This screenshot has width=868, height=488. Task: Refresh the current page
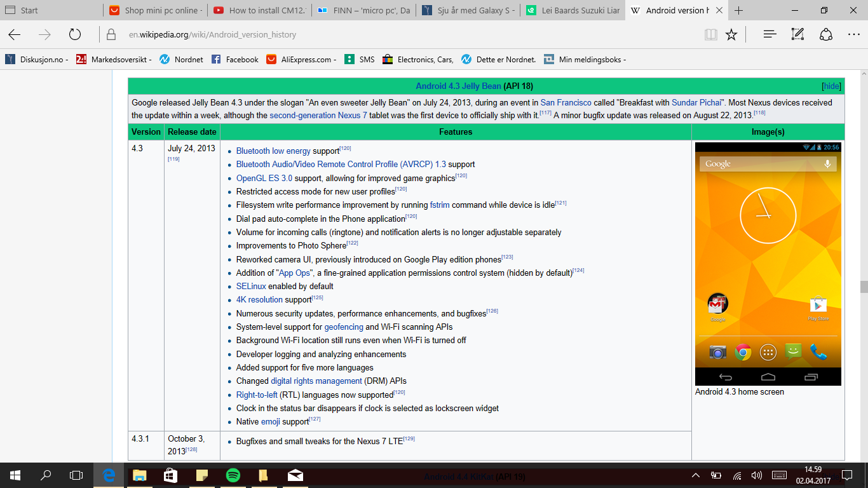pyautogui.click(x=75, y=35)
